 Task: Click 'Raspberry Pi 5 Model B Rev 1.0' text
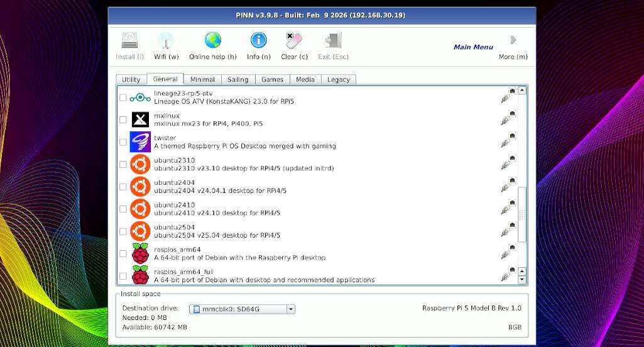471,308
